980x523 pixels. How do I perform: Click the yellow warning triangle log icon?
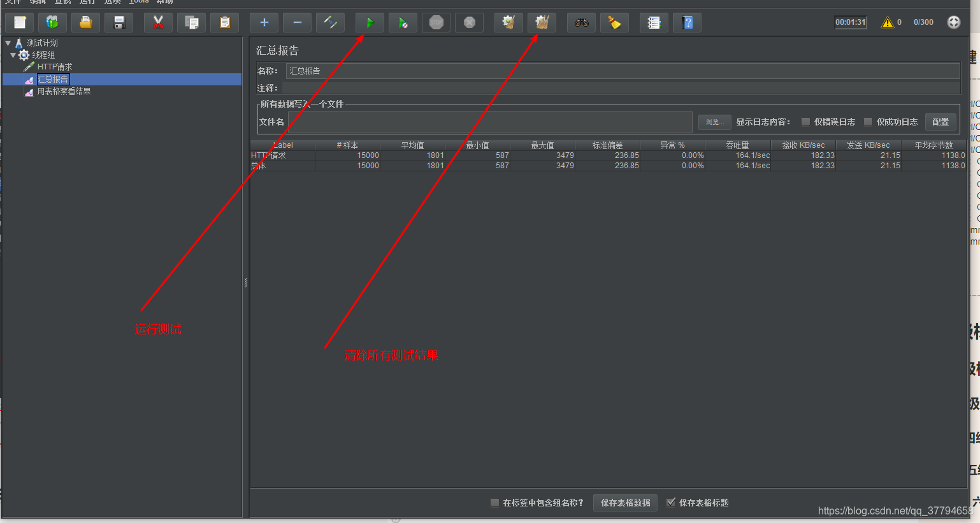pos(888,22)
